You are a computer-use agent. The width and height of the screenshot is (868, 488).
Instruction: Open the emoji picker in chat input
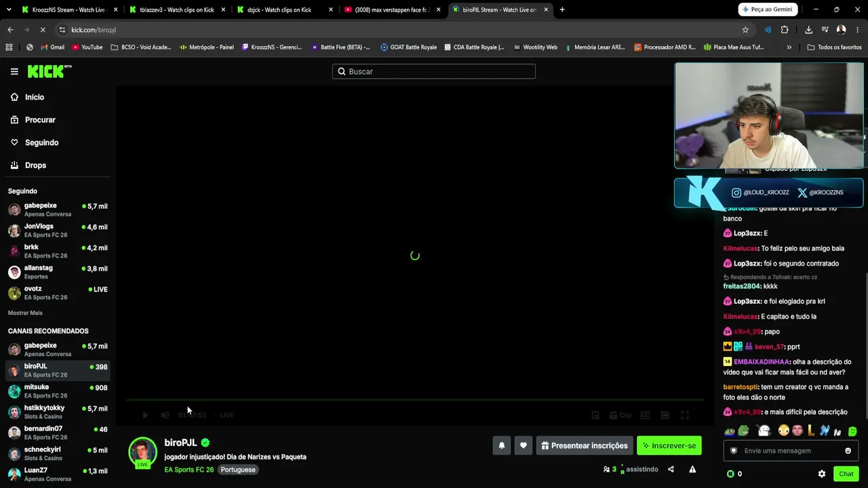[848, 451]
